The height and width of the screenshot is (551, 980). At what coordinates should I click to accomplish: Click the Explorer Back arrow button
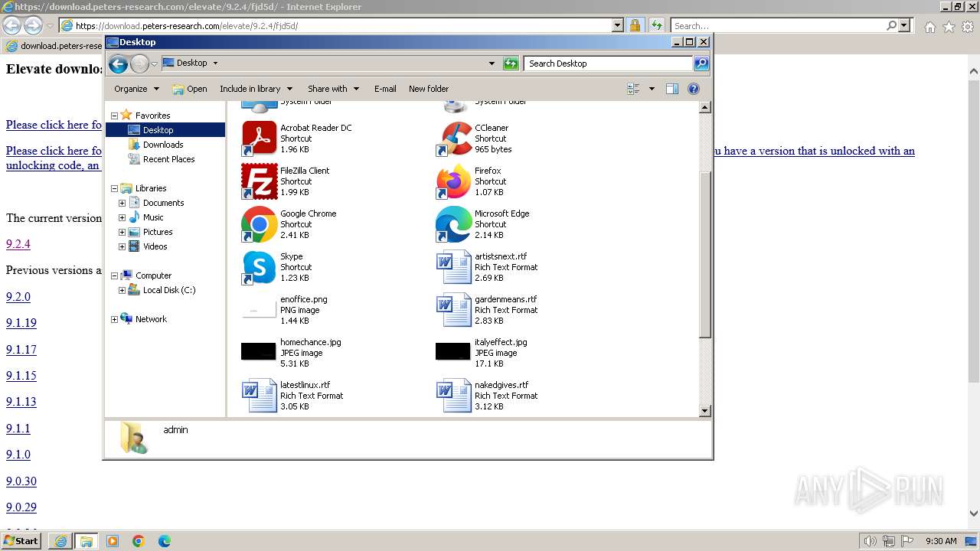point(118,64)
